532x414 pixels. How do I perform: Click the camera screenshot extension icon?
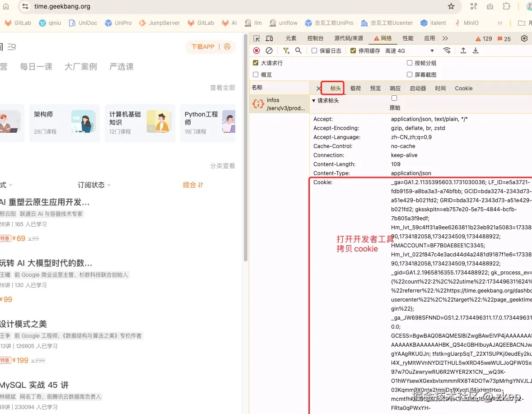(x=490, y=6)
